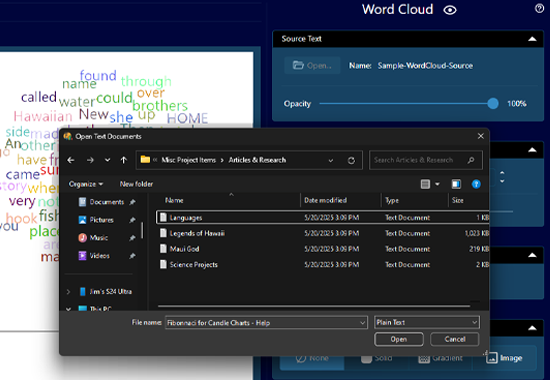Toggle the Word Cloud visibility eye icon

(450, 10)
